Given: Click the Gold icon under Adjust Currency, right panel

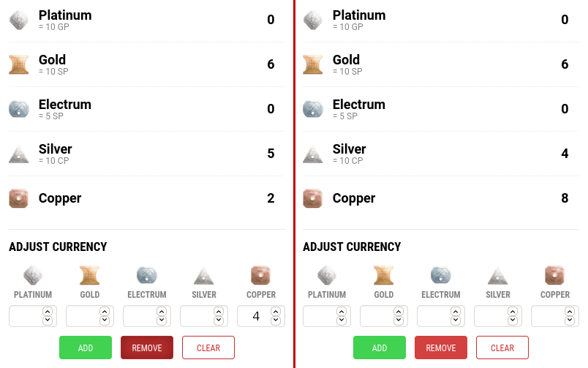Looking at the screenshot, I should pos(384,275).
